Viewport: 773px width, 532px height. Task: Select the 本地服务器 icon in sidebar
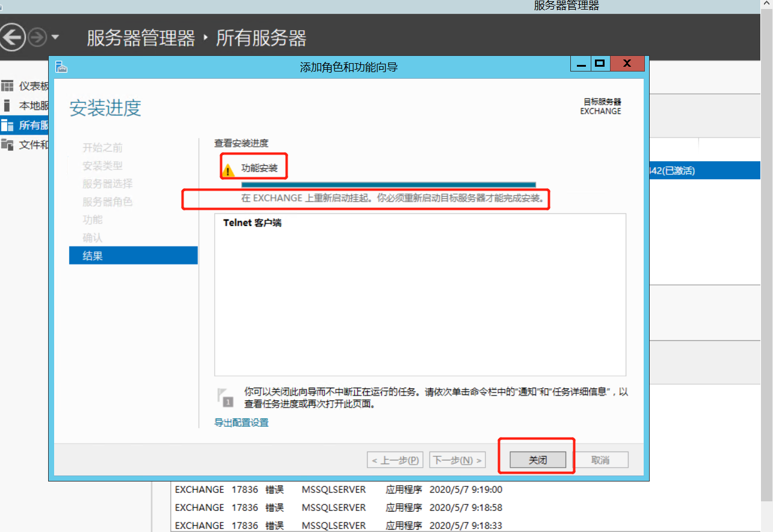tap(7, 106)
